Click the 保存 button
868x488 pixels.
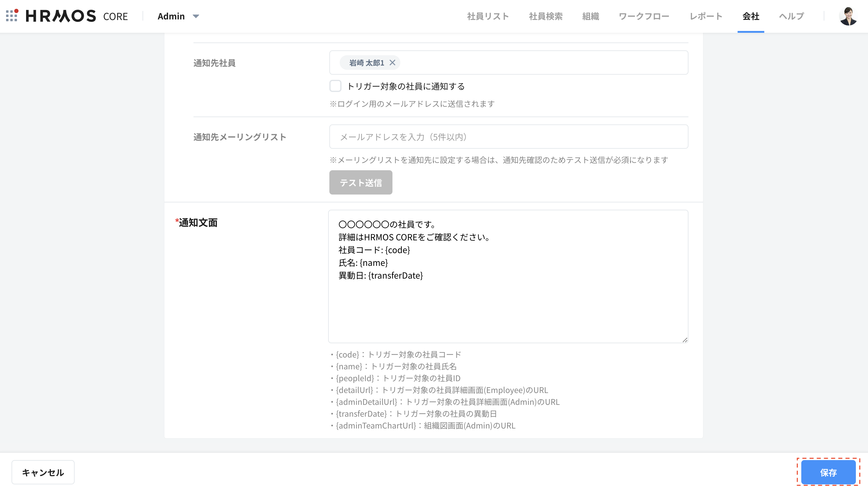click(x=829, y=472)
